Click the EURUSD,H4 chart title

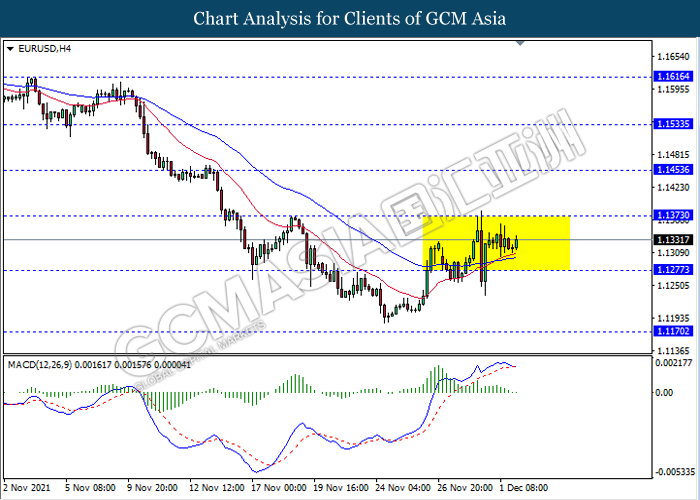tap(44, 49)
